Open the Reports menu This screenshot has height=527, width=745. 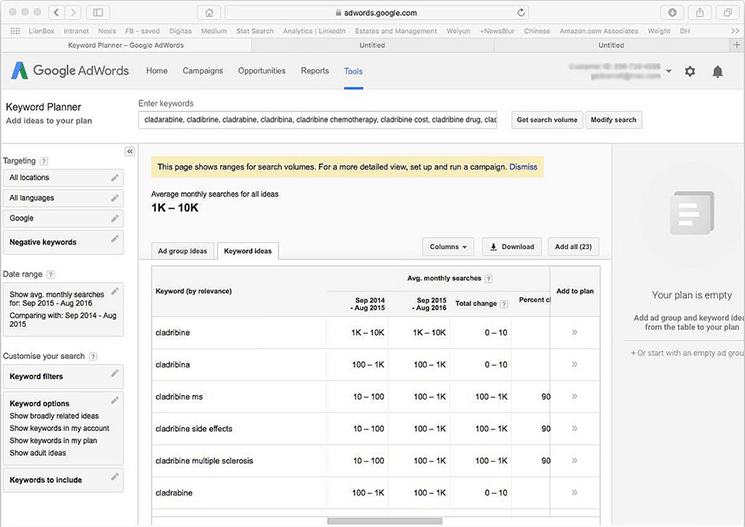click(315, 71)
